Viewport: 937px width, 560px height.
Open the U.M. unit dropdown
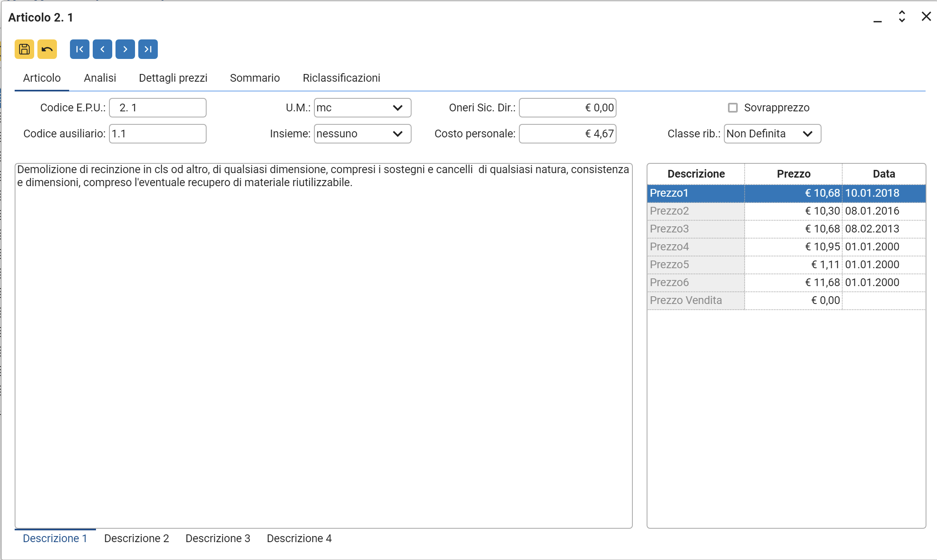tap(398, 108)
